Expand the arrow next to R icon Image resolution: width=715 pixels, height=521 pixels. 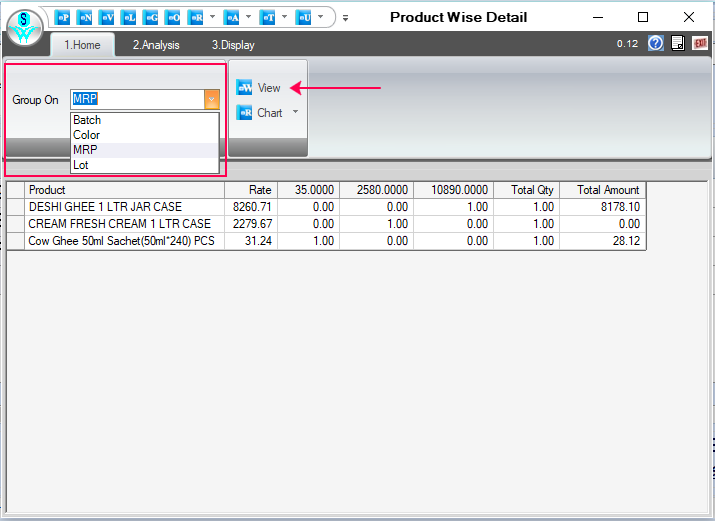[x=212, y=17]
